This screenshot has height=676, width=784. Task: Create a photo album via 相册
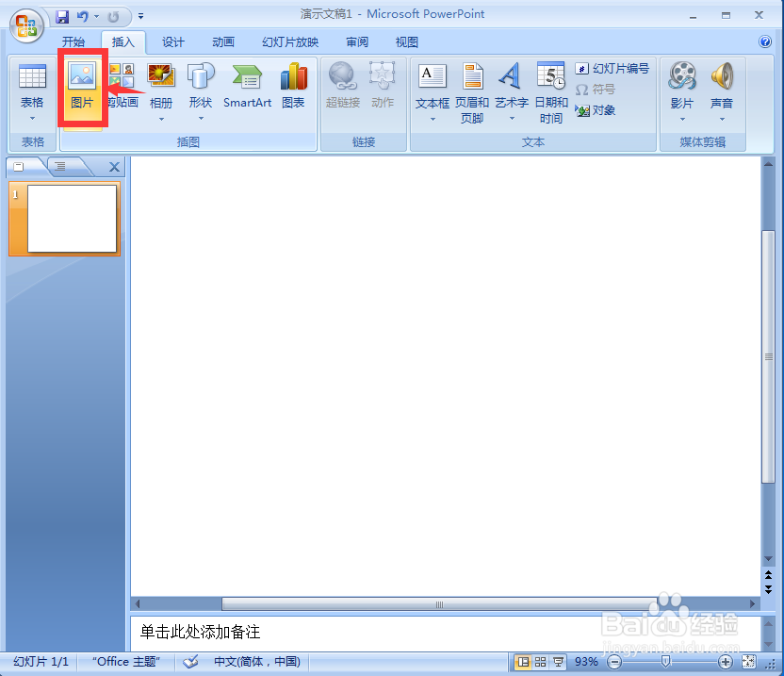coord(161,85)
